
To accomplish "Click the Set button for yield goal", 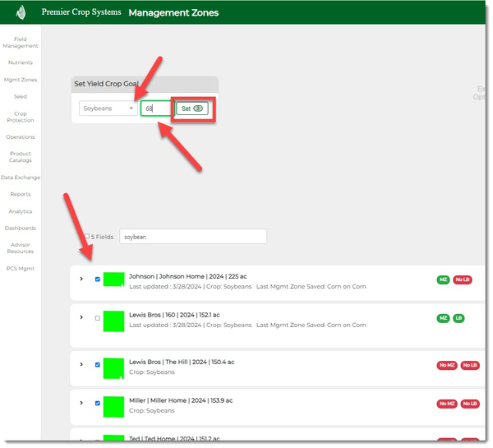I will click(193, 109).
